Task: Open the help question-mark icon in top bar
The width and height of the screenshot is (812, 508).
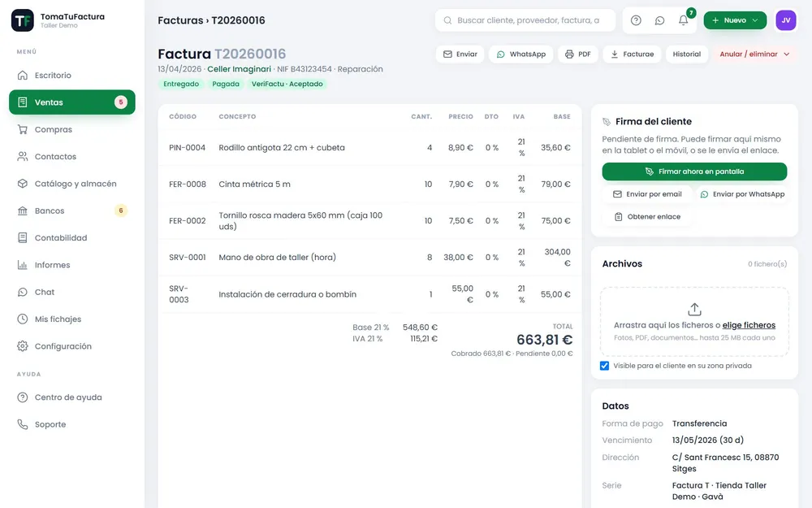Action: pos(636,20)
